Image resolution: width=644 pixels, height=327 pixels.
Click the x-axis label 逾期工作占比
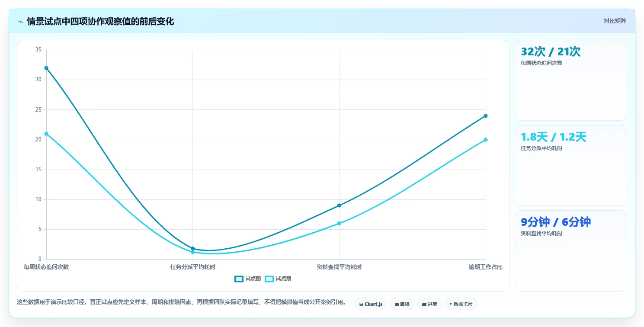point(486,267)
